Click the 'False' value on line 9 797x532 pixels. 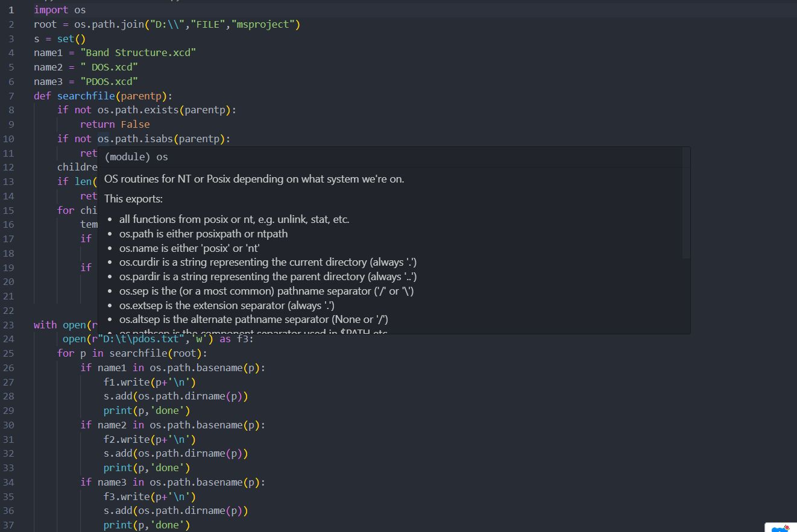click(135, 124)
